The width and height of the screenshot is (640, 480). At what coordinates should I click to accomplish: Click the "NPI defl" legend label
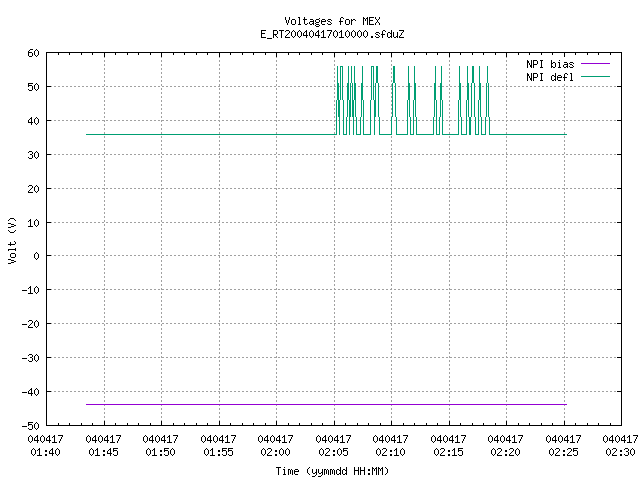click(x=550, y=77)
